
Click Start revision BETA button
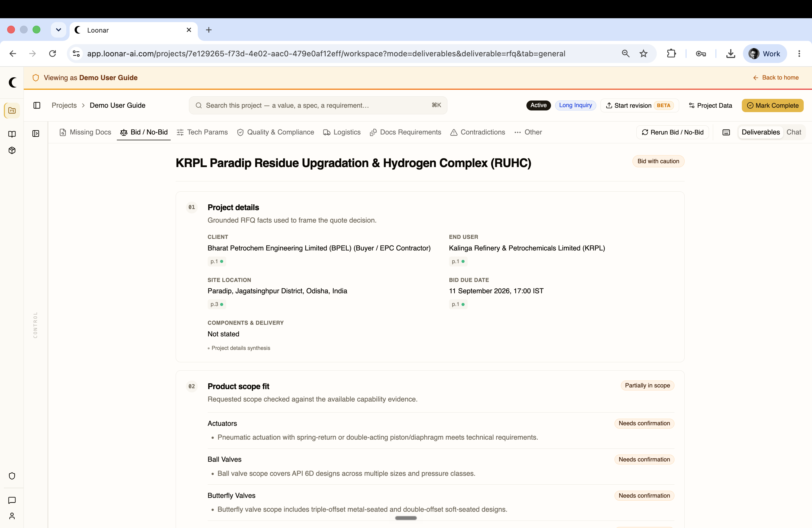point(639,105)
